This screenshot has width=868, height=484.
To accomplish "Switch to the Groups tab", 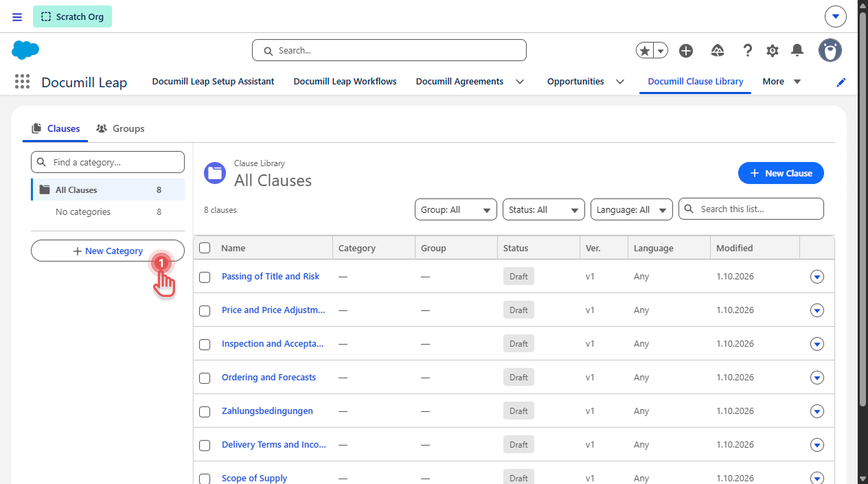I will coord(120,128).
